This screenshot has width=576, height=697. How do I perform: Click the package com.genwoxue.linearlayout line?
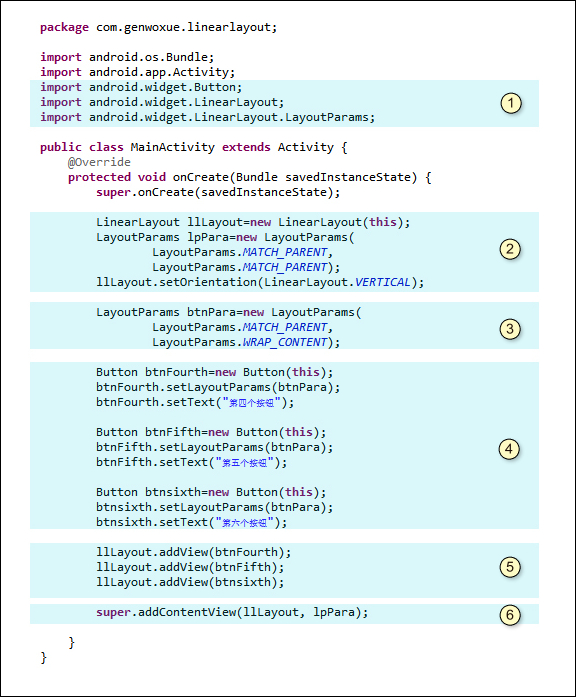tap(159, 27)
